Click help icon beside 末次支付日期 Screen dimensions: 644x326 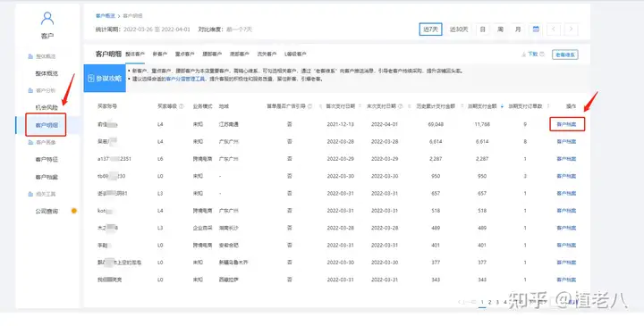click(401, 106)
